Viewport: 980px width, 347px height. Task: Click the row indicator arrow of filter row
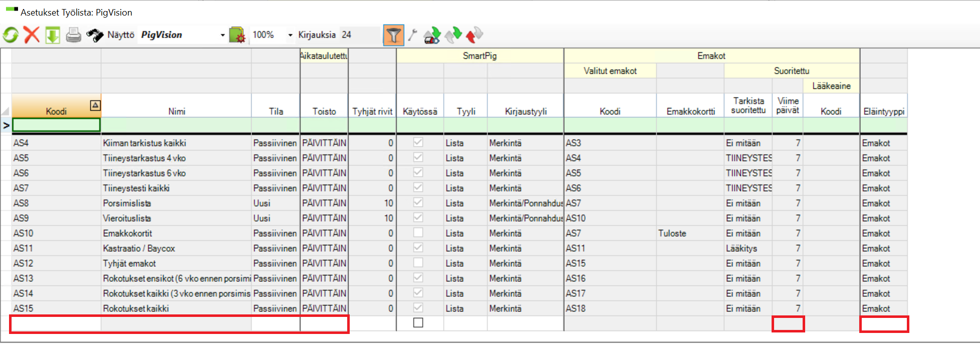6,125
